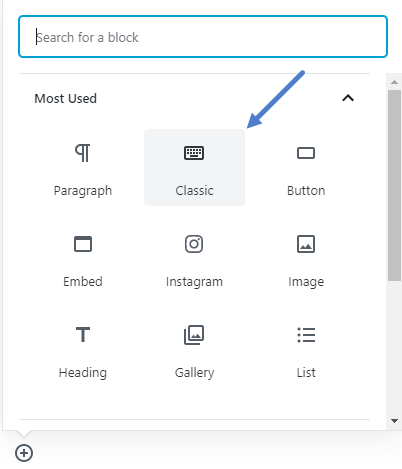Insert a Gallery block
Screen dimensions: 402x469
(194, 349)
